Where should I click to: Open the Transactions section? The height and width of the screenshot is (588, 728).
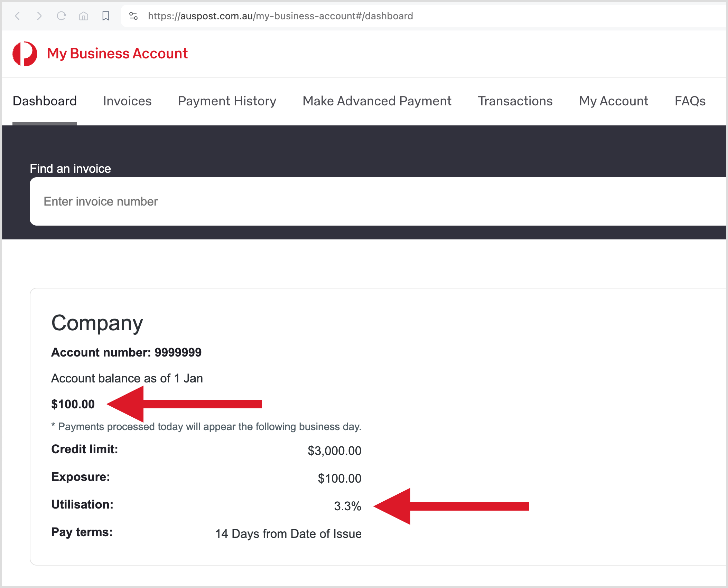coord(515,101)
